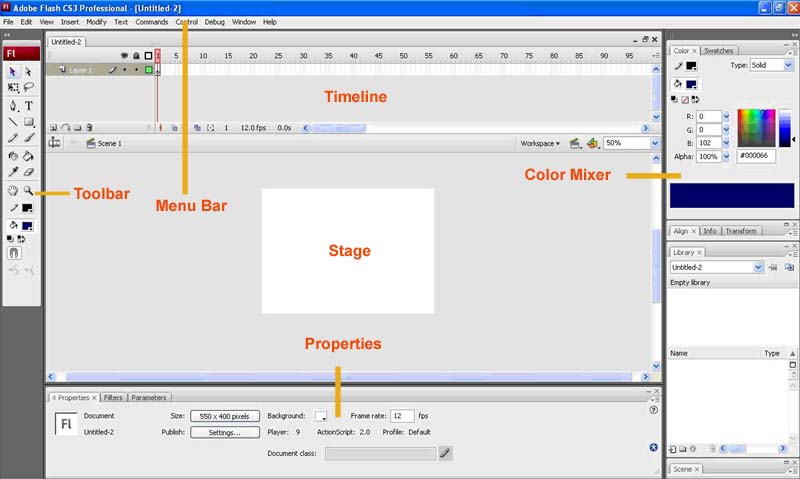Viewport: 800px width, 479px height.
Task: Toggle Layer 1 green outline square
Action: 148,70
